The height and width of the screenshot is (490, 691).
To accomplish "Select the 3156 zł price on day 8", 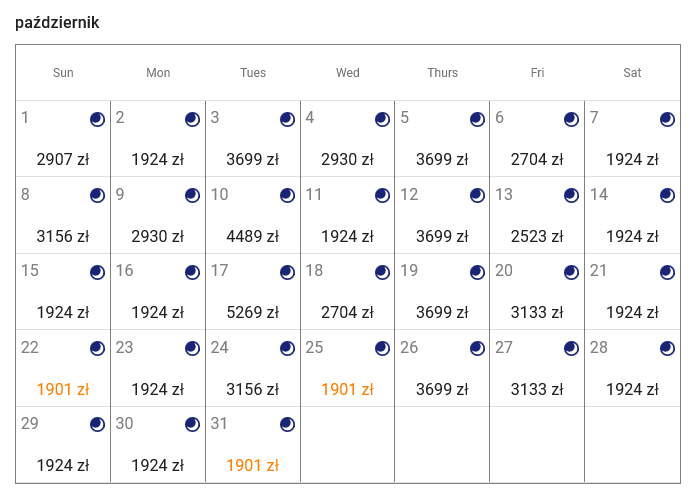I will pos(63,237).
